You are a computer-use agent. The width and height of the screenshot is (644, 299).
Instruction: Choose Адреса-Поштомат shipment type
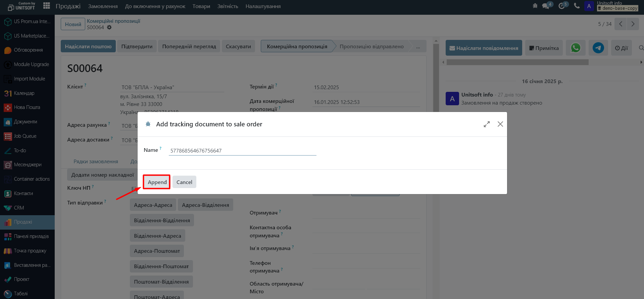point(157,251)
